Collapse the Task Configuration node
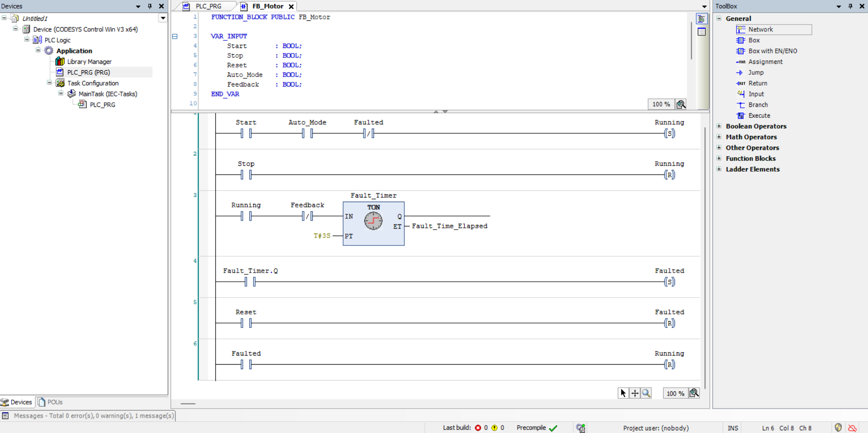The image size is (868, 433). (x=49, y=82)
